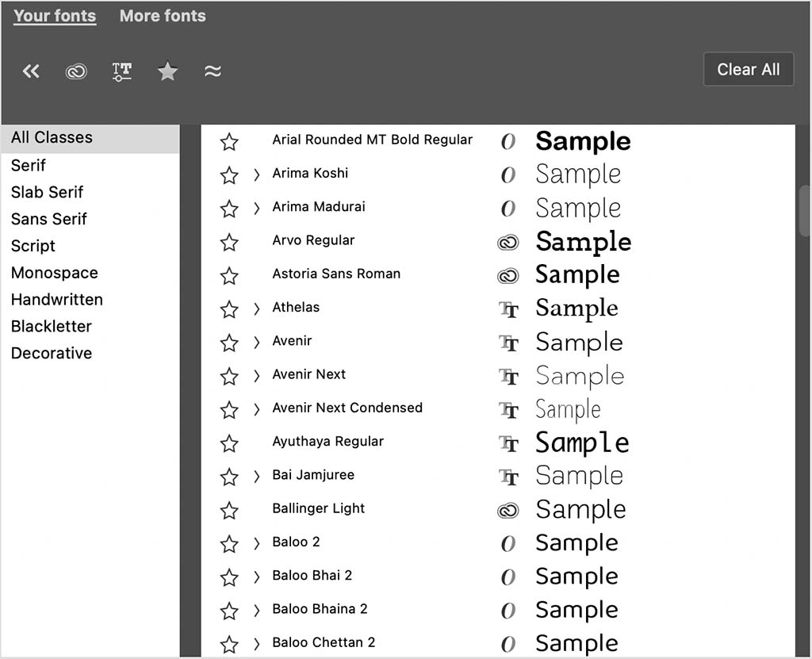Select Serif font class
This screenshot has height=659, width=812.
pyautogui.click(x=29, y=165)
